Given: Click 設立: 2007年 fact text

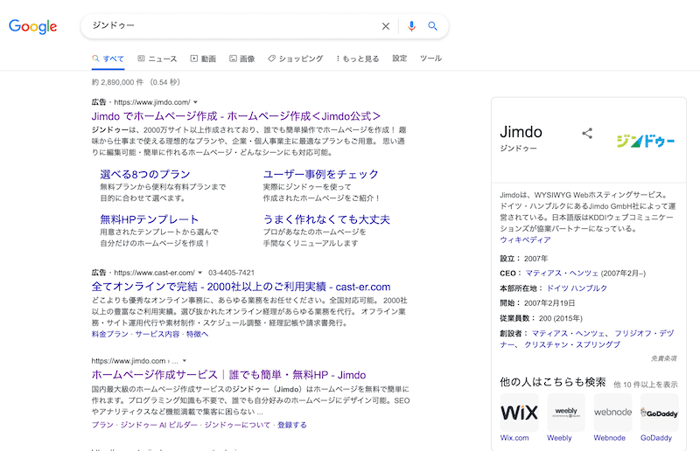Looking at the screenshot, I should click(x=524, y=259).
